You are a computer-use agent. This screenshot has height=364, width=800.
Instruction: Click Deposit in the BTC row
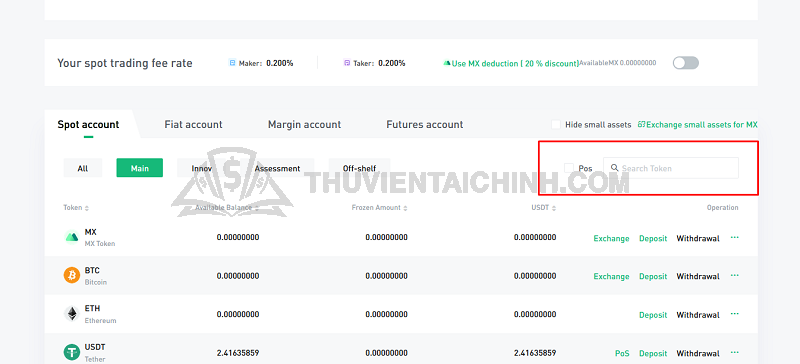(653, 276)
